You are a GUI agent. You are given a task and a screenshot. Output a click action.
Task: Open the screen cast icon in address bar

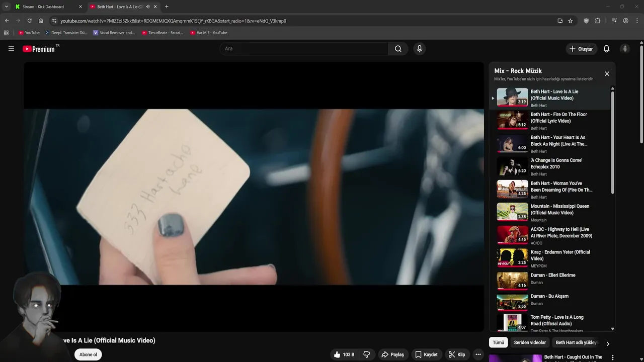tap(560, 21)
